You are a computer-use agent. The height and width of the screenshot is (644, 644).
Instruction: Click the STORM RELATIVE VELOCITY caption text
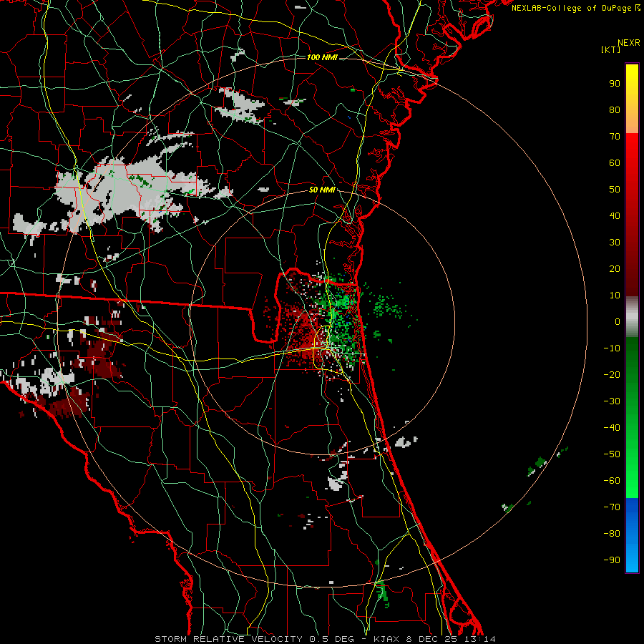(228, 639)
